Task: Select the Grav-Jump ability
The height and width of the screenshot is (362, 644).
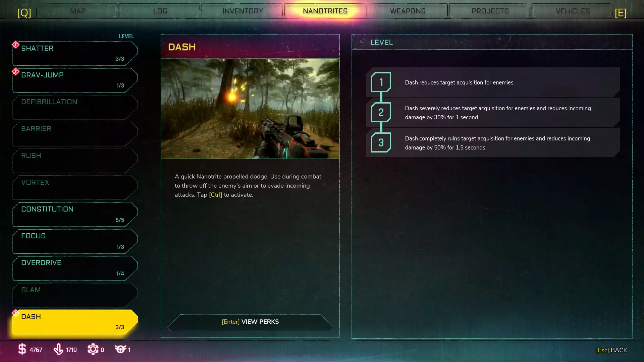Action: pyautogui.click(x=75, y=80)
